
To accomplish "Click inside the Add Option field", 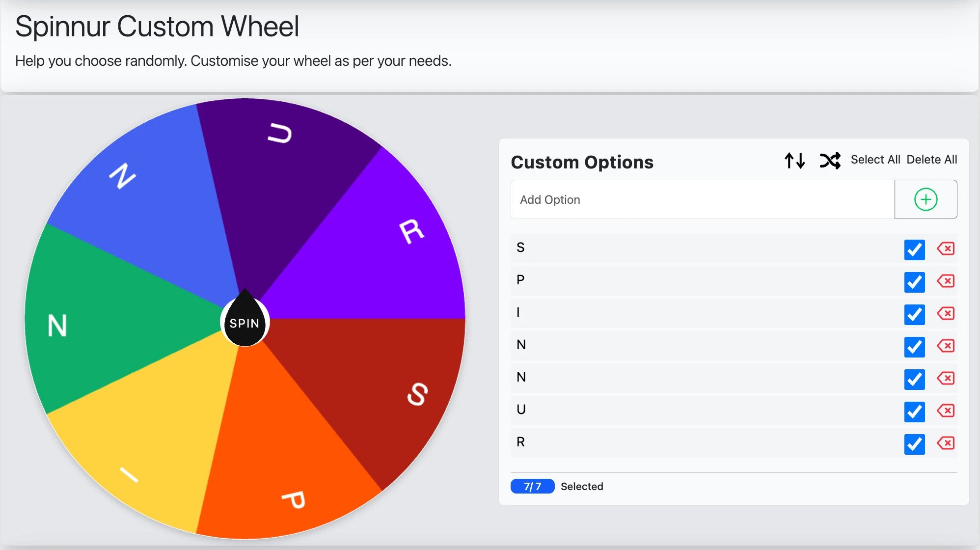I will click(687, 199).
